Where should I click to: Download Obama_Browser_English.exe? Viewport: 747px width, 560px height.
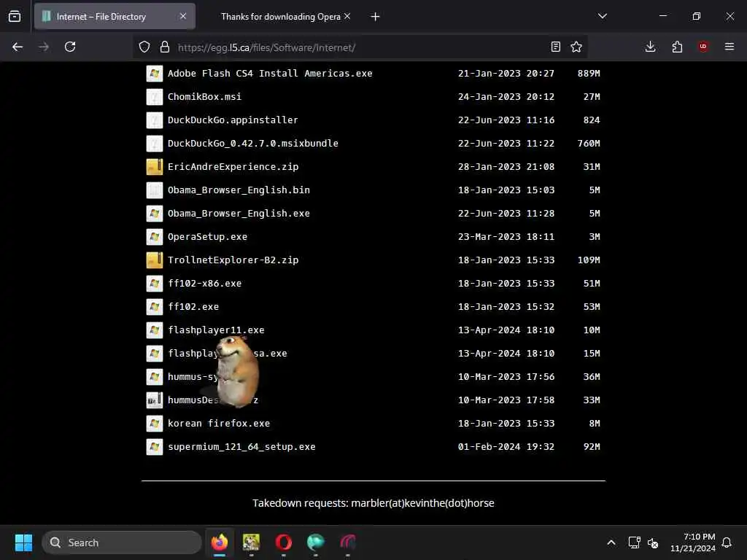tap(239, 214)
